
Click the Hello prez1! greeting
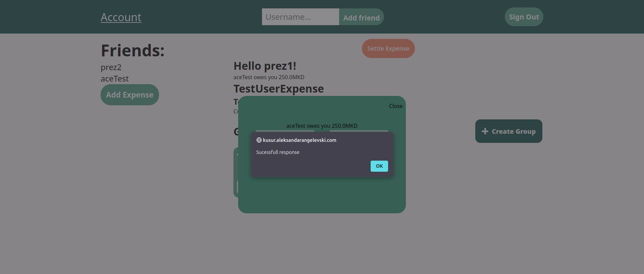265,66
